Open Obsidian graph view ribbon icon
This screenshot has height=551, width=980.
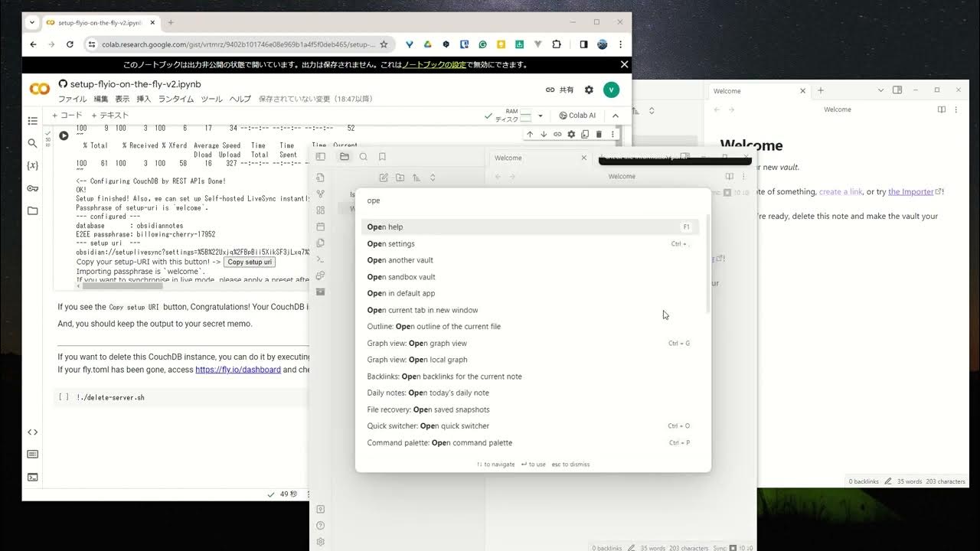(x=320, y=194)
